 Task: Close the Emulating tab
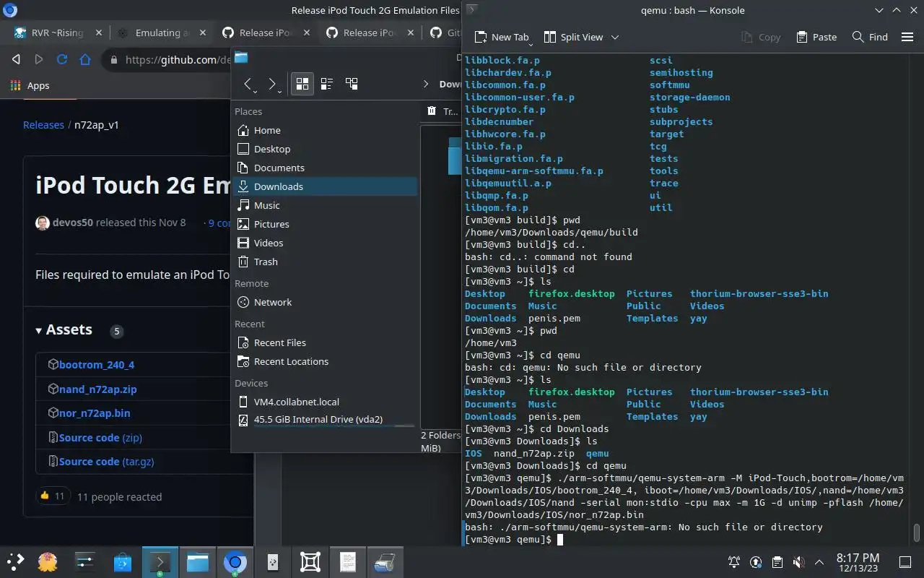tap(203, 33)
